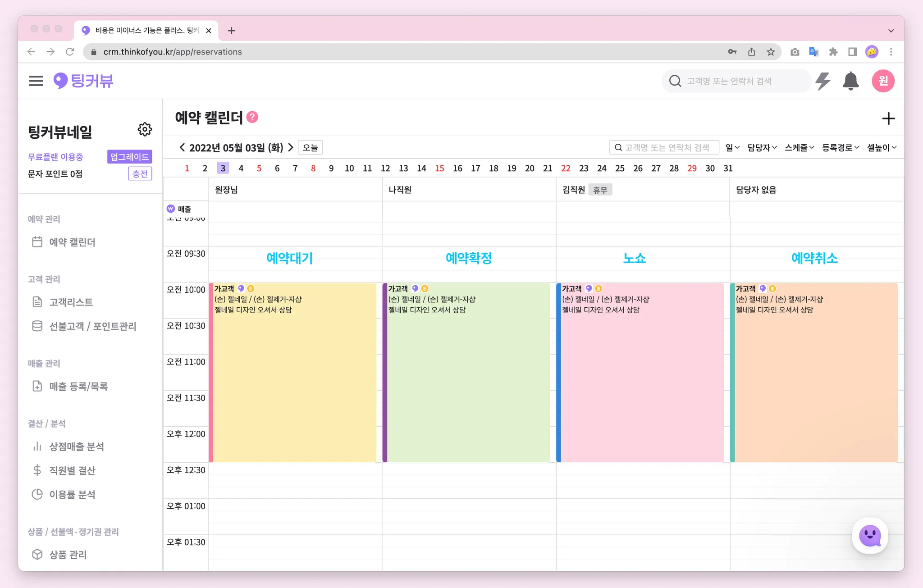Go to the next day arrow
The height and width of the screenshot is (588, 923).
click(x=291, y=147)
